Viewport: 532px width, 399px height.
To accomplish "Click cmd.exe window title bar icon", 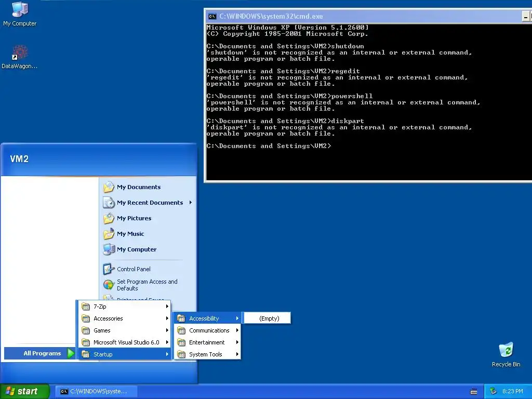I will [212, 16].
